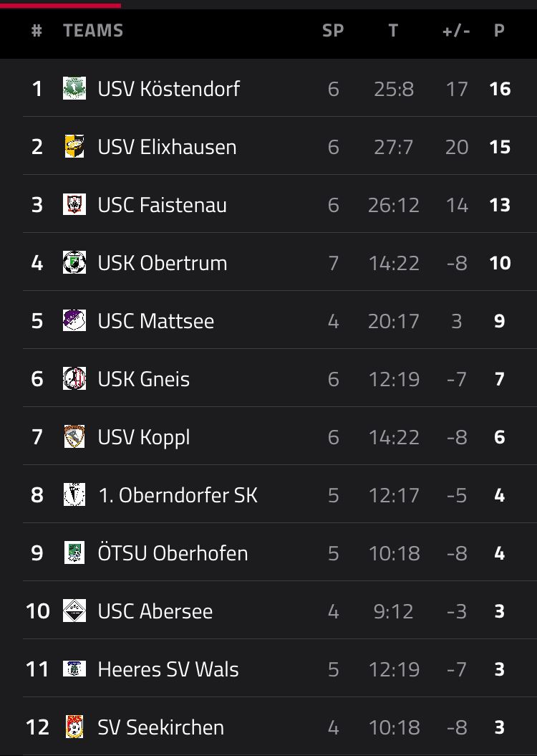Open the SV Seekirchen team name
537x756 pixels.
point(160,727)
